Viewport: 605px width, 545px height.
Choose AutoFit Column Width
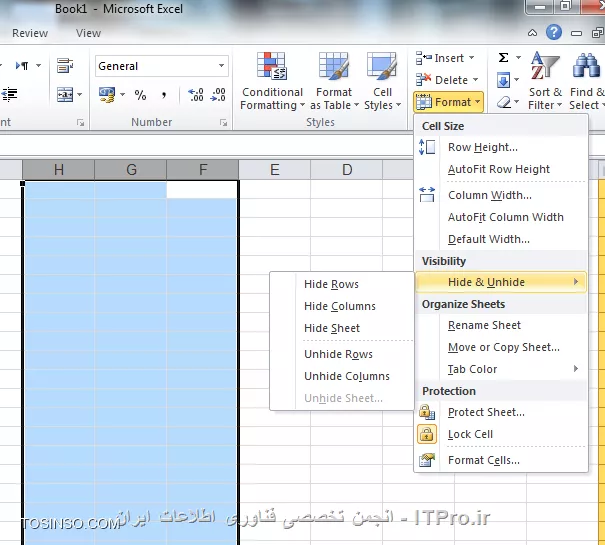pyautogui.click(x=501, y=217)
